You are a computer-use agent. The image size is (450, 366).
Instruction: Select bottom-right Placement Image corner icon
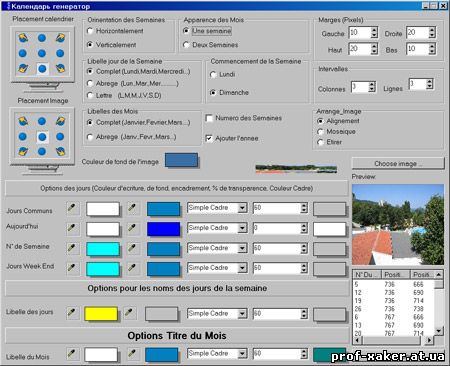pos(60,152)
